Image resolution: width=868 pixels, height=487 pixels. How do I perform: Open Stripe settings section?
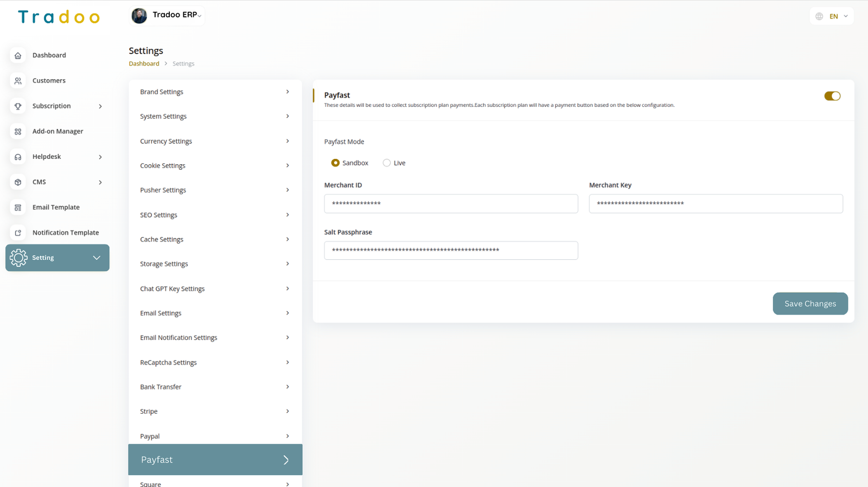(x=215, y=412)
